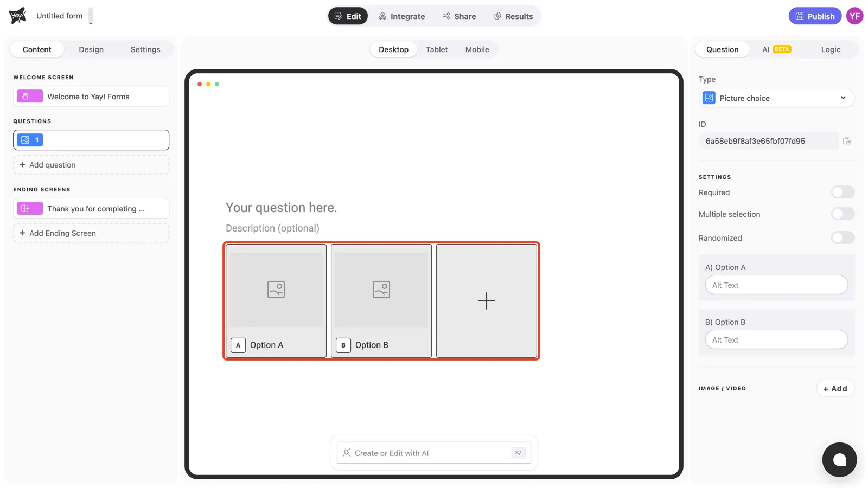Select the Content tab
This screenshot has width=868, height=488.
37,49
